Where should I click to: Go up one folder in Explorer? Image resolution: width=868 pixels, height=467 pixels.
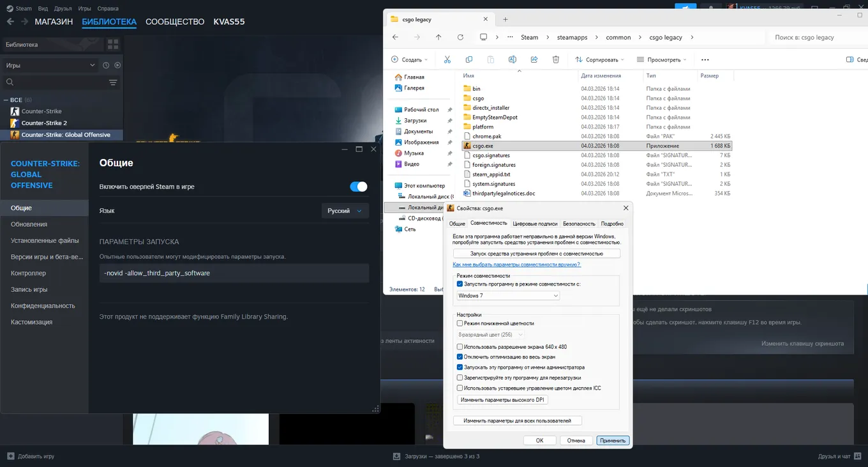pos(438,37)
